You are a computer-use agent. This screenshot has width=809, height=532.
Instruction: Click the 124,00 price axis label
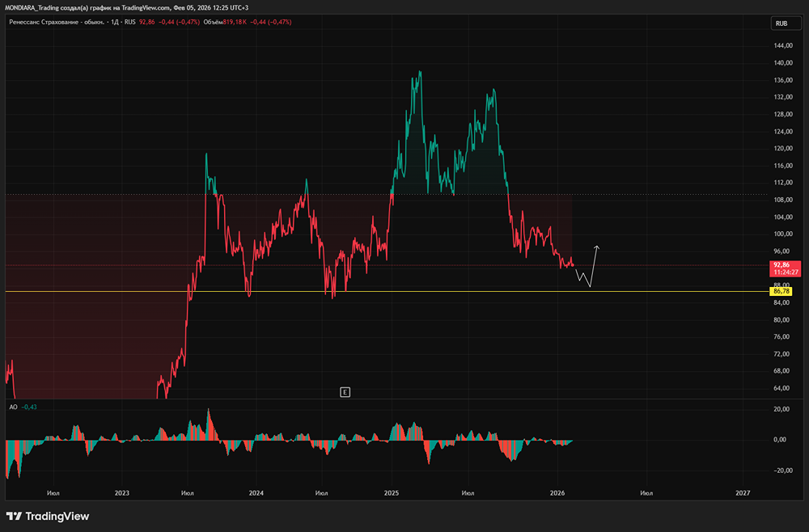[x=783, y=132]
